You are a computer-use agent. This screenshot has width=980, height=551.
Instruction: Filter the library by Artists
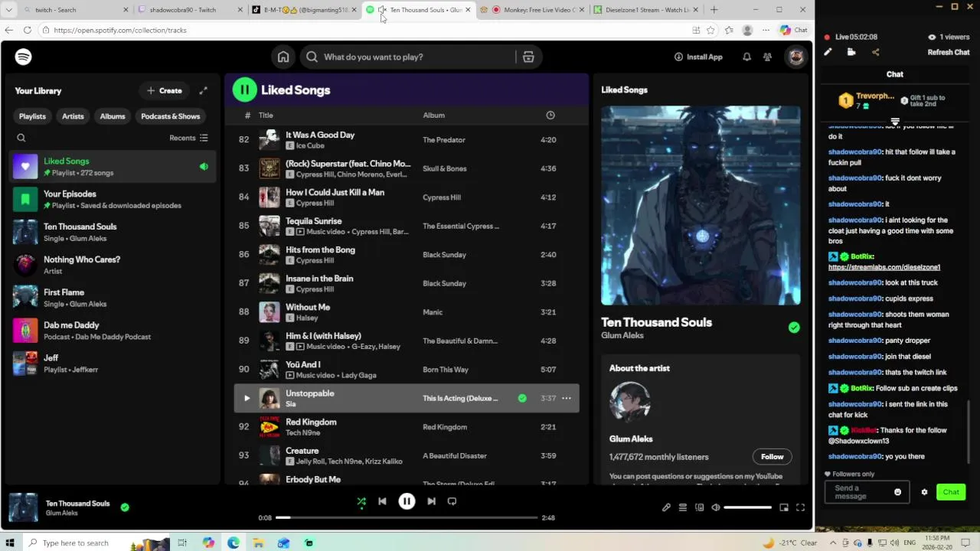(73, 116)
